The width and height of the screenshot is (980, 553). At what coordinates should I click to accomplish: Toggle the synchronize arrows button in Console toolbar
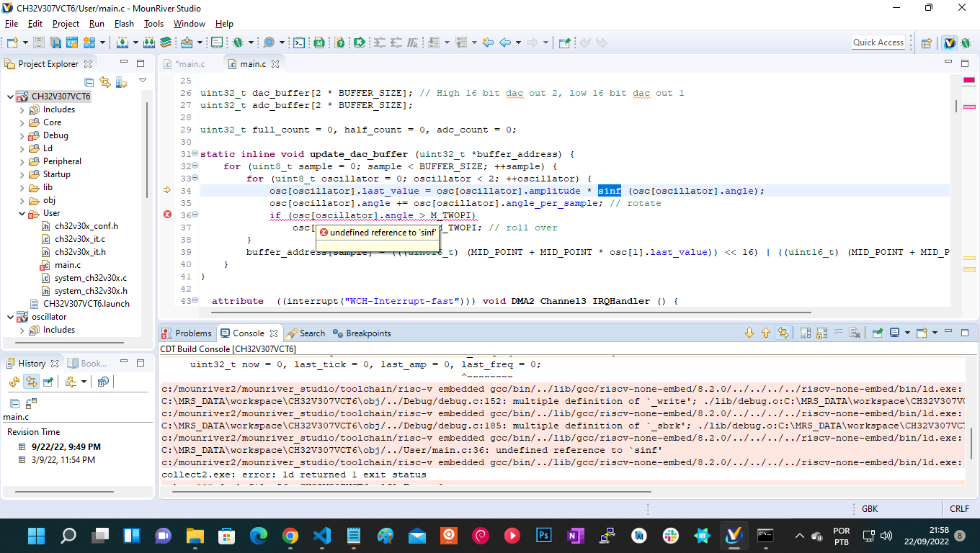[783, 333]
